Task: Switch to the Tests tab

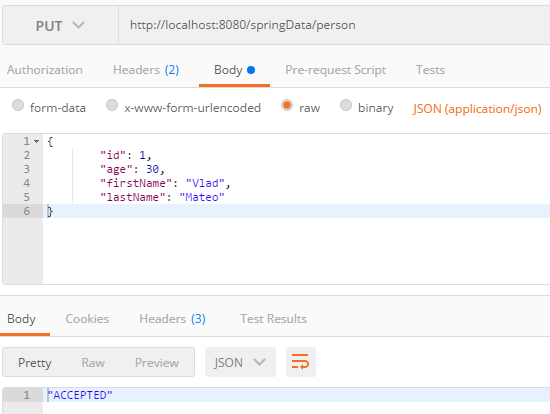Action: pos(430,70)
